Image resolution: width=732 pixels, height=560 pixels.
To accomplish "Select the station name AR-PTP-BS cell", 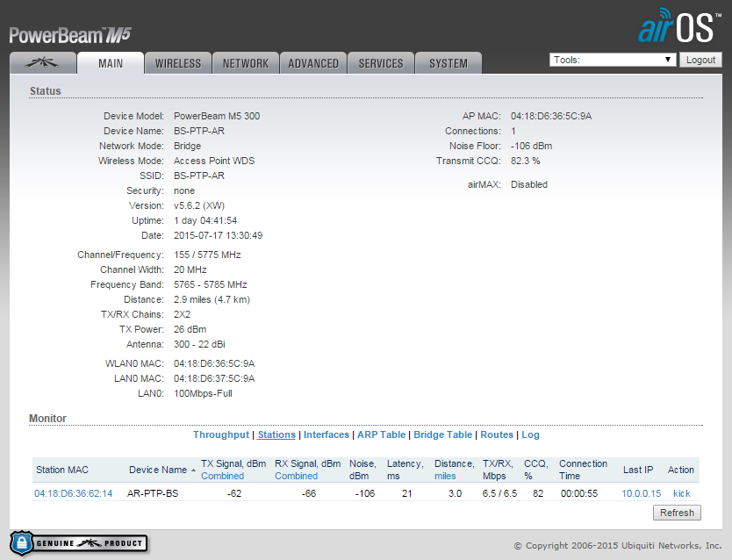I will point(153,493).
